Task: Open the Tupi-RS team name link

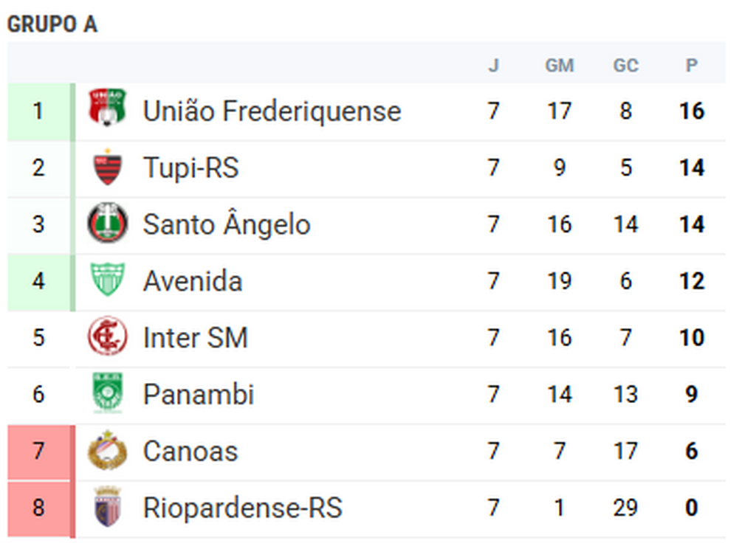Action: coord(190,168)
